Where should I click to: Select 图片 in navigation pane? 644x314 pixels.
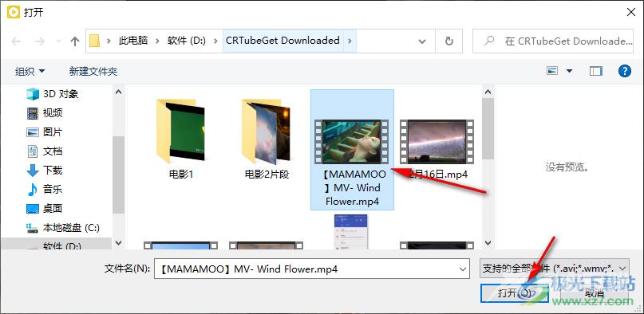[45, 132]
